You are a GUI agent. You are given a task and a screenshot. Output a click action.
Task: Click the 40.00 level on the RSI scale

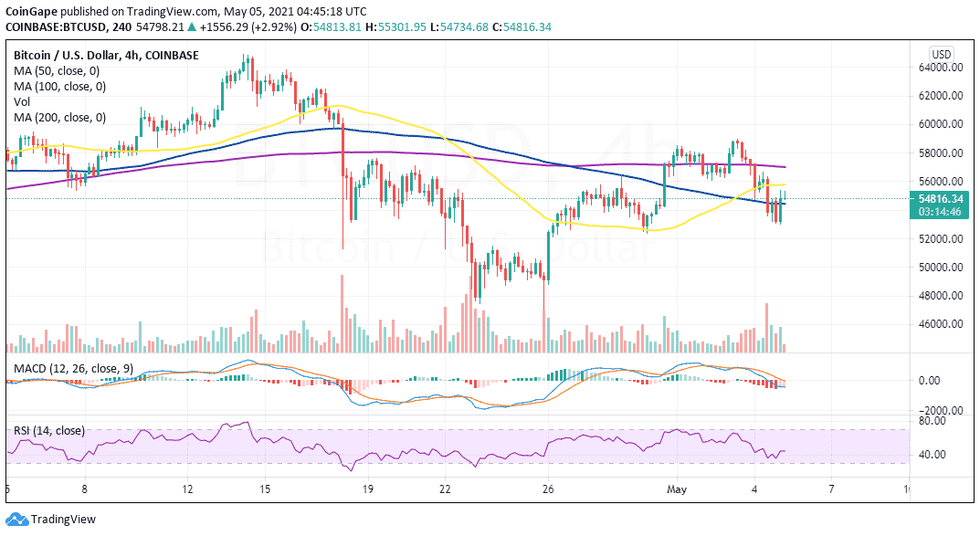point(932,455)
